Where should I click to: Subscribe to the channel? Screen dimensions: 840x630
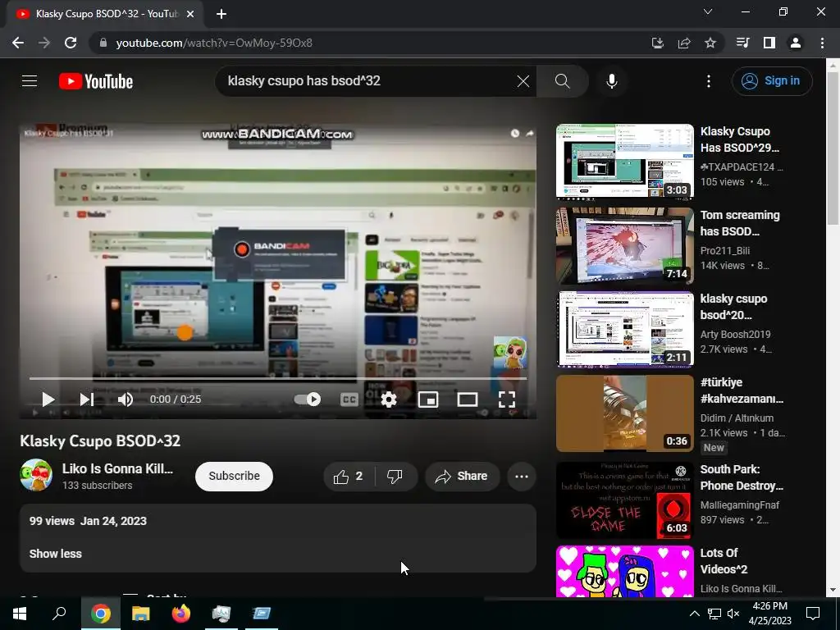coord(234,477)
